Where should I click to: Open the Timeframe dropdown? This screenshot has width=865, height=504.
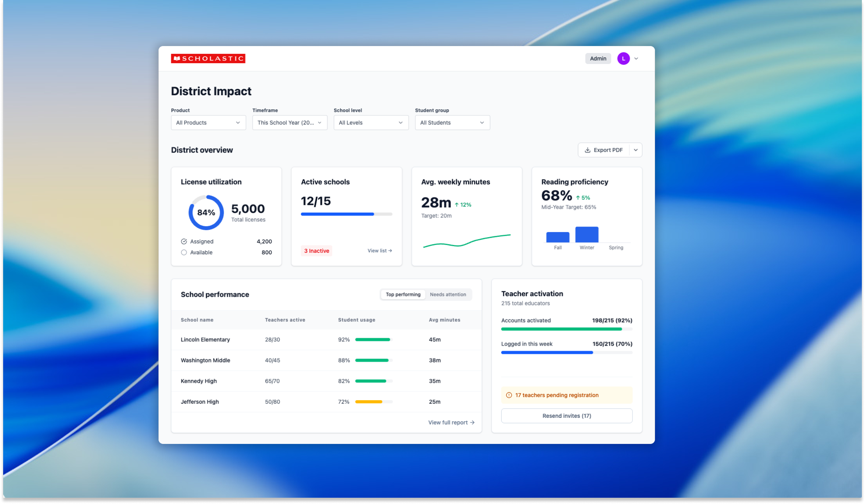click(290, 122)
